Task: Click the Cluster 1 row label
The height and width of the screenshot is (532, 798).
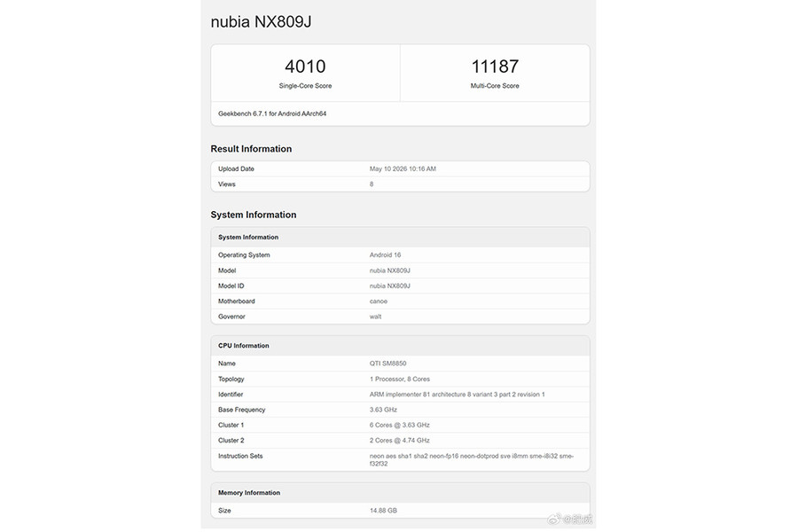Action: coord(231,425)
